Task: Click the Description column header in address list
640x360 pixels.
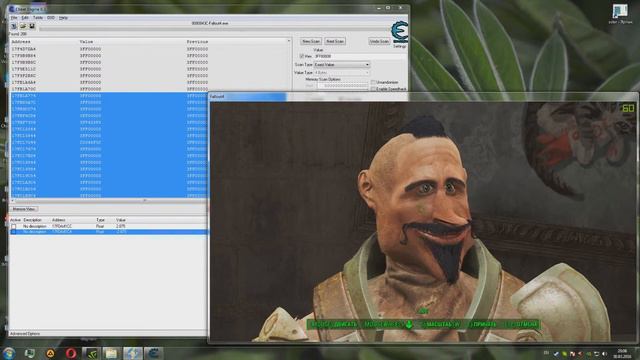Action: pos(33,220)
